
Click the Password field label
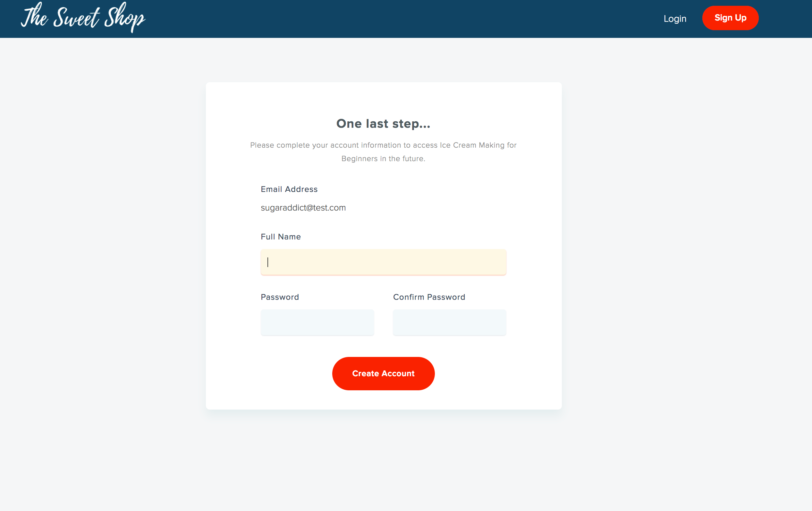click(x=280, y=297)
